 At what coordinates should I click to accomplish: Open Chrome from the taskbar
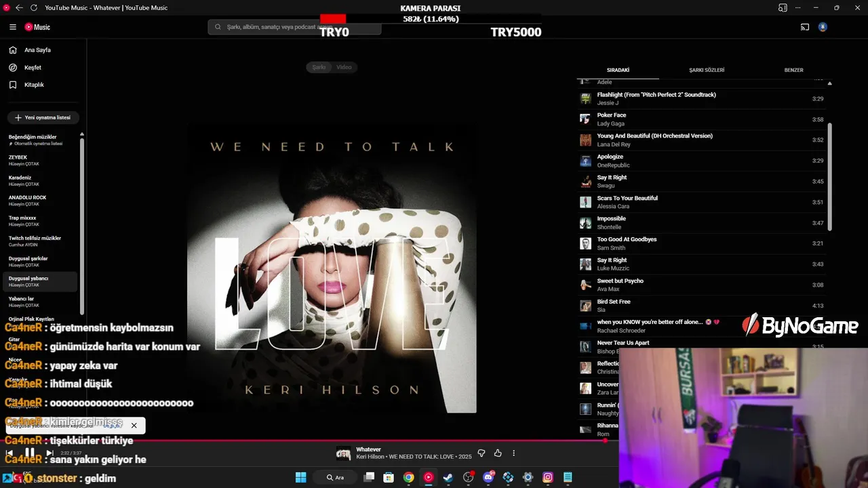408,477
